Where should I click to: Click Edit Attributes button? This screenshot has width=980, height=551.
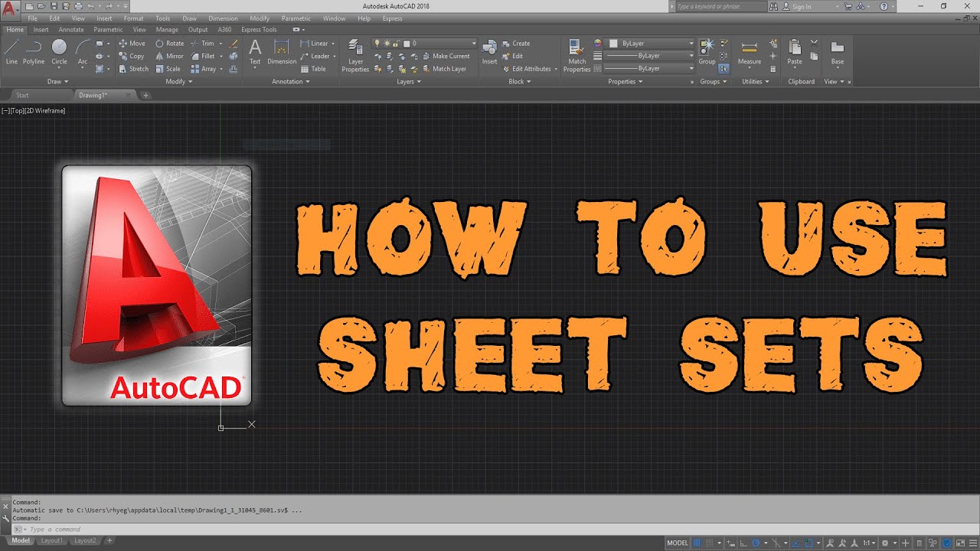(x=528, y=69)
